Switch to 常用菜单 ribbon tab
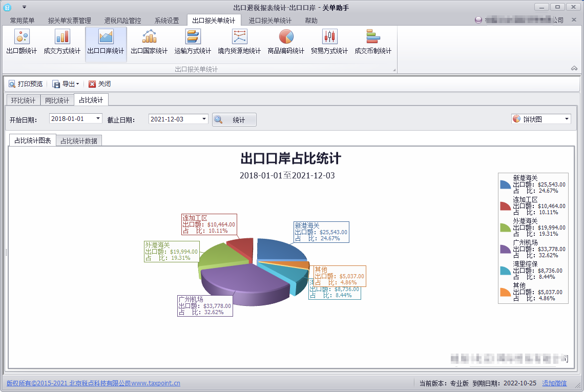 tap(23, 20)
